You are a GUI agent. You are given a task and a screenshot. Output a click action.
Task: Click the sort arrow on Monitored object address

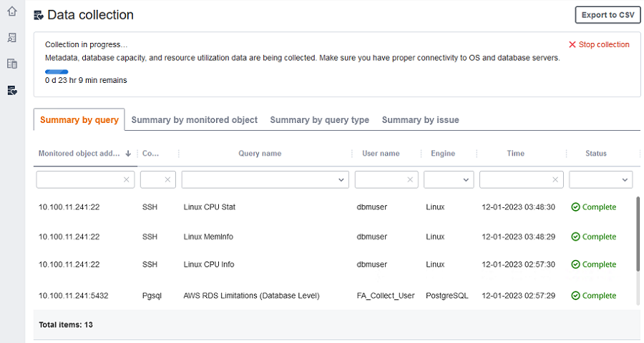128,153
